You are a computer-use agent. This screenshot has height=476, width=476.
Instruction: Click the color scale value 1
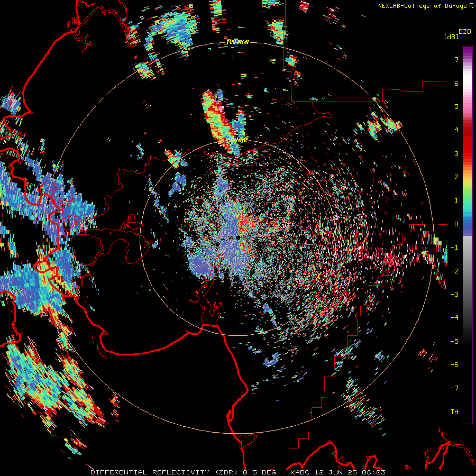pos(456,200)
